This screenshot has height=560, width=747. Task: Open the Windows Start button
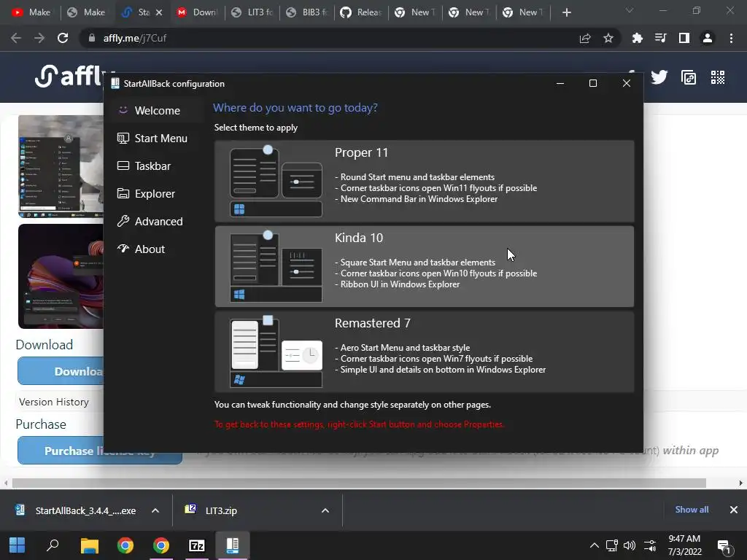(x=18, y=545)
